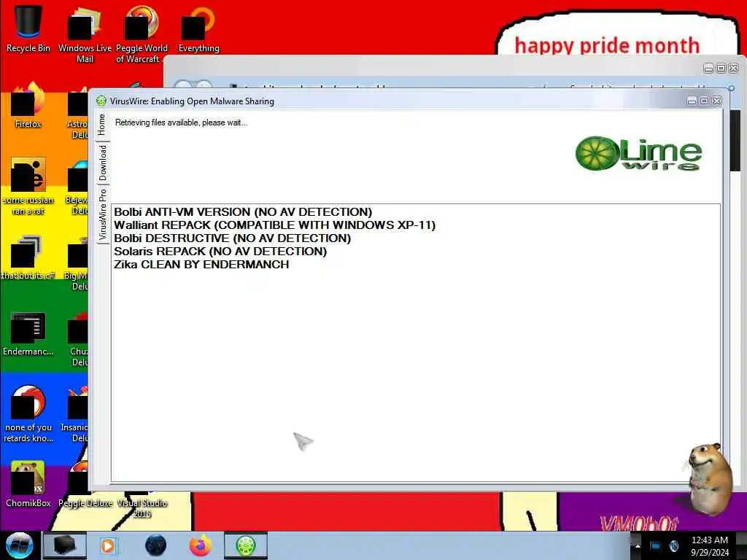
Task: Switch to the Download tab
Action: [x=102, y=163]
